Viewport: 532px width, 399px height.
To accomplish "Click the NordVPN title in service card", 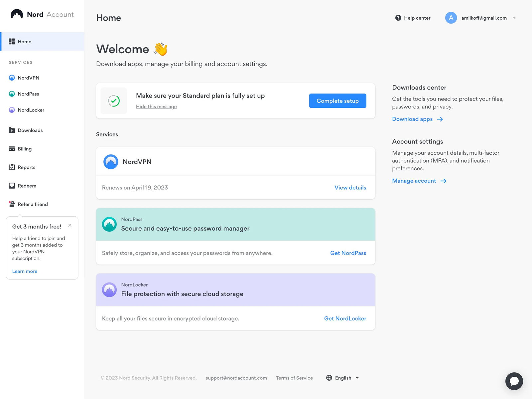I will tap(137, 162).
